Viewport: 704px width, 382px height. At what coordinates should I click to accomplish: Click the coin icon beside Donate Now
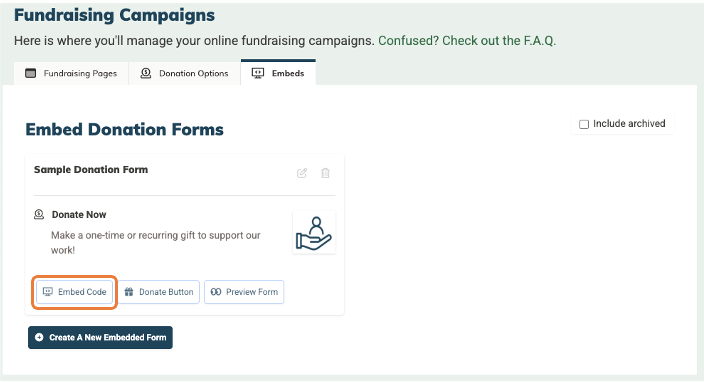[39, 215]
